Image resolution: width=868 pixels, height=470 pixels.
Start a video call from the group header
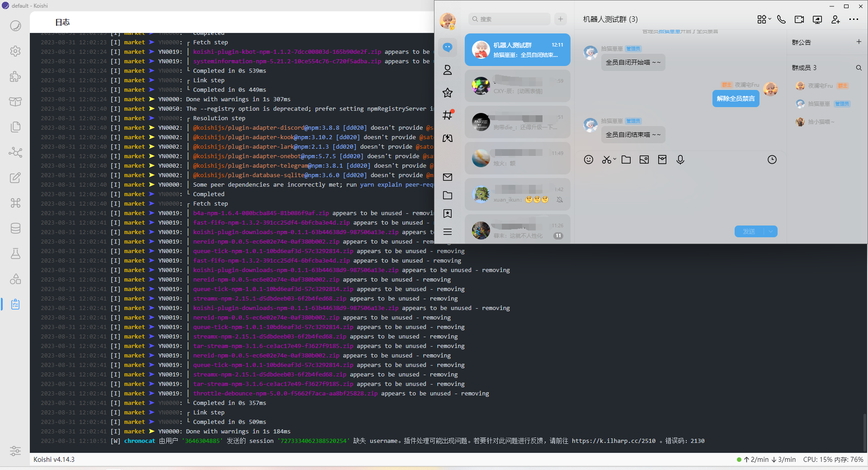[799, 19]
